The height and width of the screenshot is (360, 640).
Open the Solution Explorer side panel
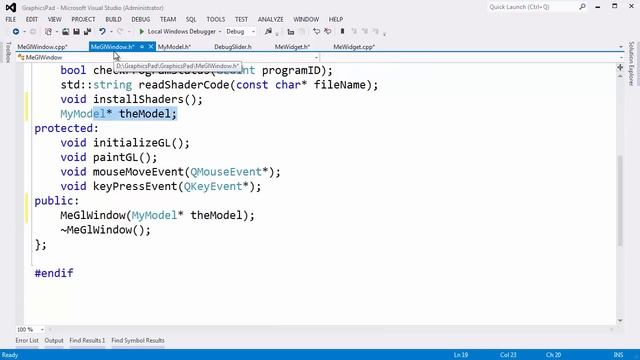[631, 64]
